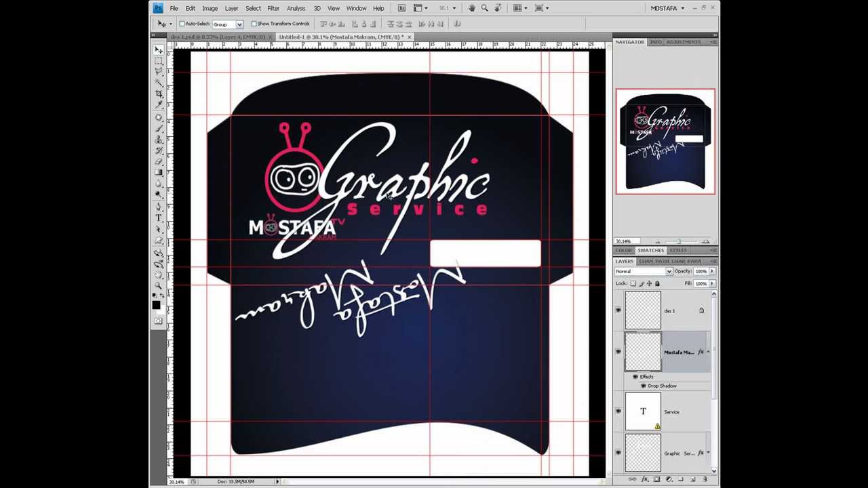The width and height of the screenshot is (868, 488).
Task: Click the Navigator preview thumbnail
Action: point(665,142)
